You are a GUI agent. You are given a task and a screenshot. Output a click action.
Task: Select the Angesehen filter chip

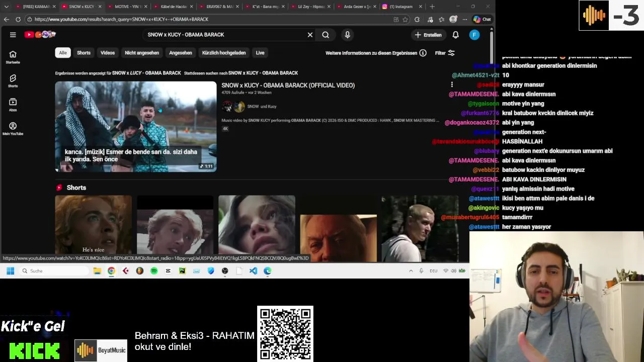(181, 53)
